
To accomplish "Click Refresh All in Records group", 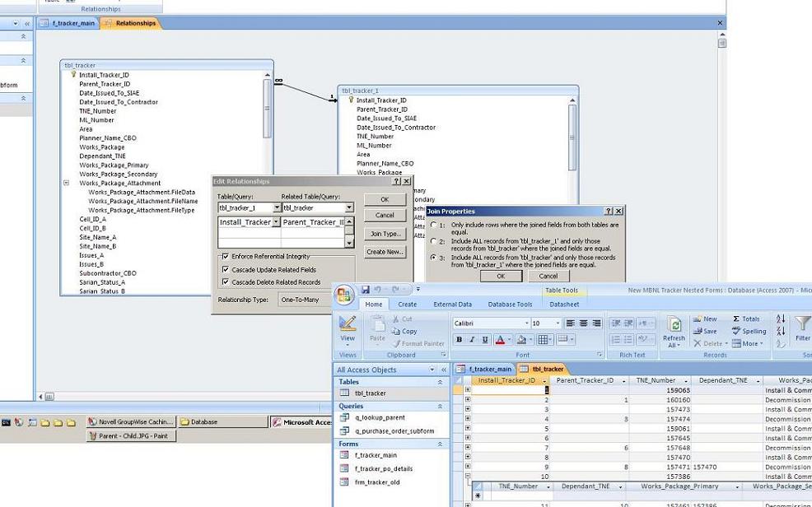I will pos(674,333).
